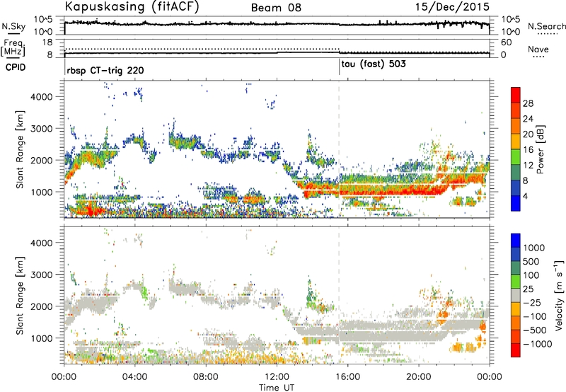
Task: Click the 'N.Search' legend label
Action: coord(546,26)
